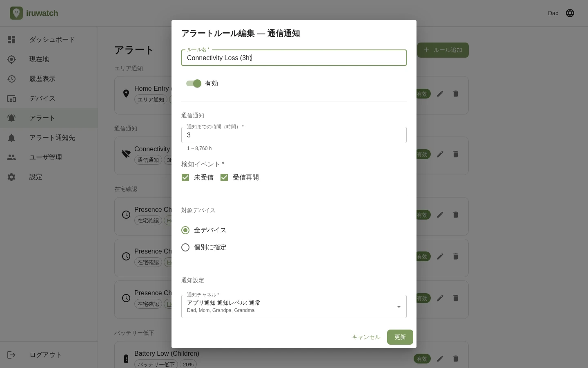Delete the Battery Low (Children) rule
This screenshot has width=588, height=368.
pyautogui.click(x=456, y=359)
